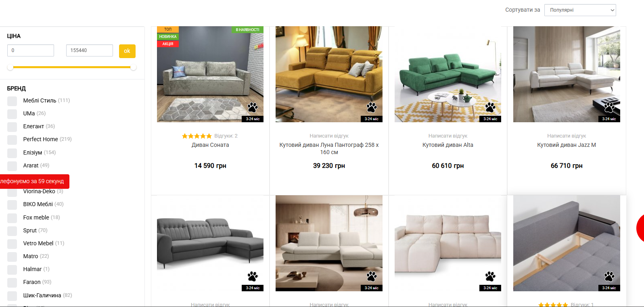
Task: Click five-star rating of Диван Соната
Action: point(197,136)
